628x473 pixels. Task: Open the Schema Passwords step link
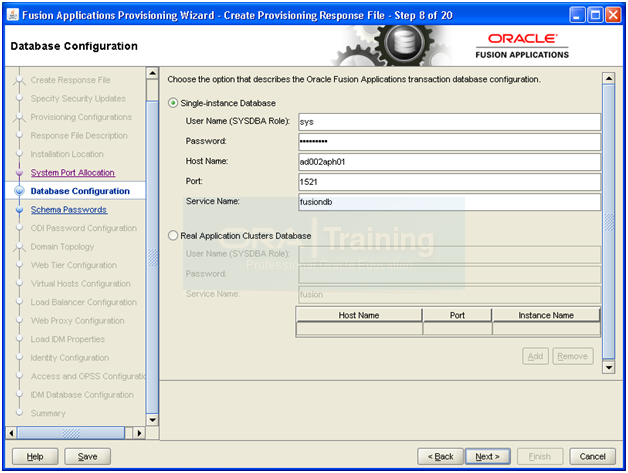point(68,209)
